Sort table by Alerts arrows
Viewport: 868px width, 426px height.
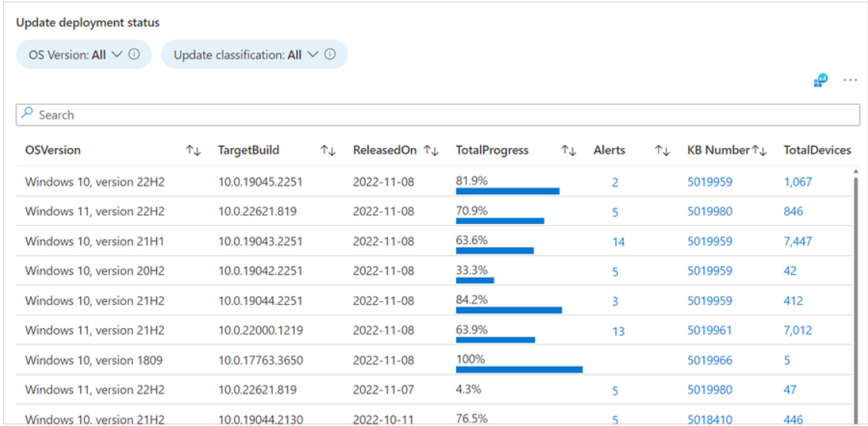click(663, 151)
